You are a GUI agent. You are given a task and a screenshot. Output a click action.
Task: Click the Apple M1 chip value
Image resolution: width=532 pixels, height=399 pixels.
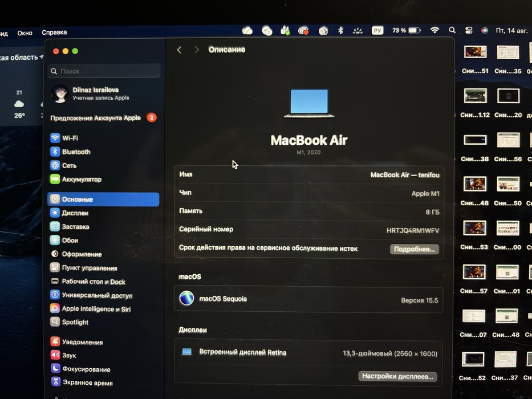pos(425,193)
